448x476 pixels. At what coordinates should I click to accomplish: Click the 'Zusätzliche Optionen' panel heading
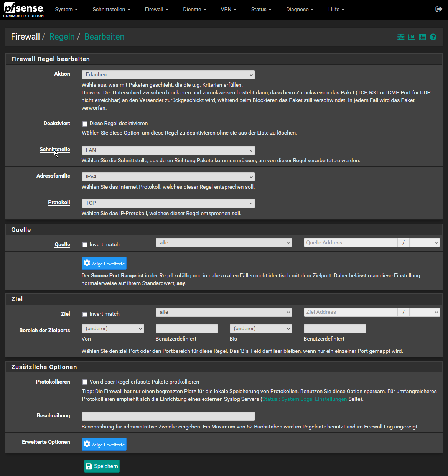pos(44,367)
